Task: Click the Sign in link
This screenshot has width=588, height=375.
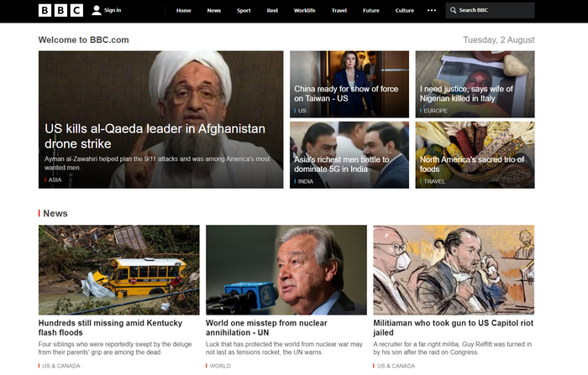Action: [113, 10]
